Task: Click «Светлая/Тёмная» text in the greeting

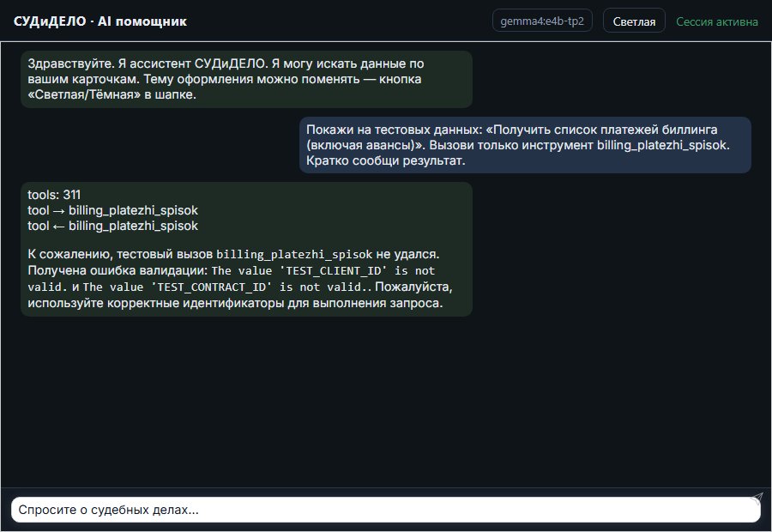Action: pos(84,94)
